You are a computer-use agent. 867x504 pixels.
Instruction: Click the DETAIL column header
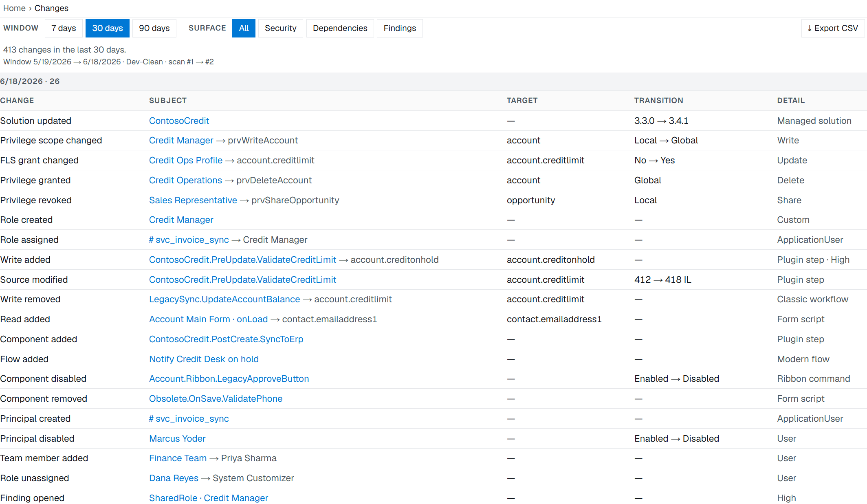pos(791,101)
